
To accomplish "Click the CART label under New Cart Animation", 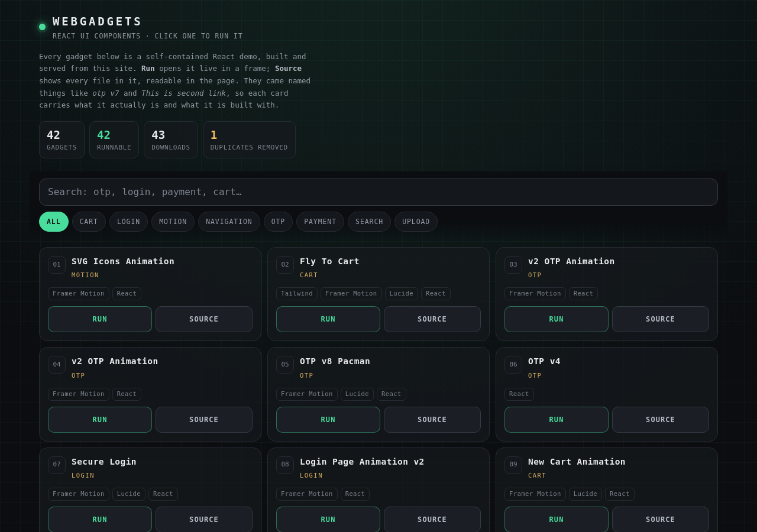I will tap(537, 476).
